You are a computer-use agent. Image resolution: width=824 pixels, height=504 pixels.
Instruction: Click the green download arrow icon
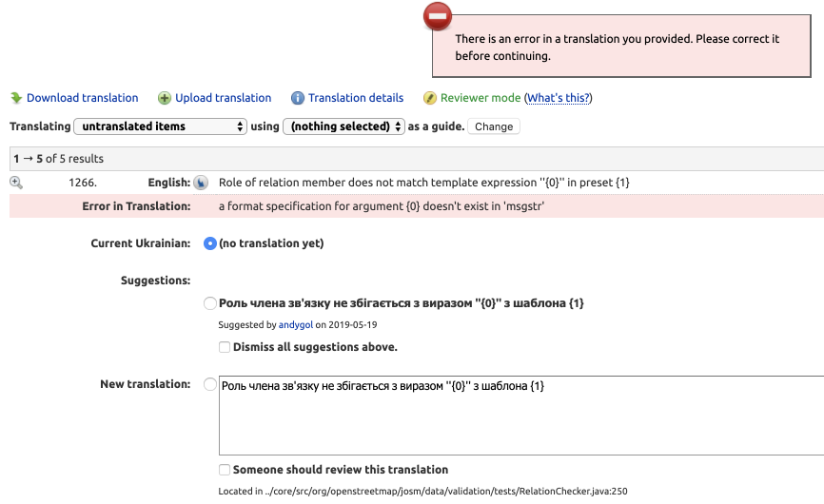[16, 98]
